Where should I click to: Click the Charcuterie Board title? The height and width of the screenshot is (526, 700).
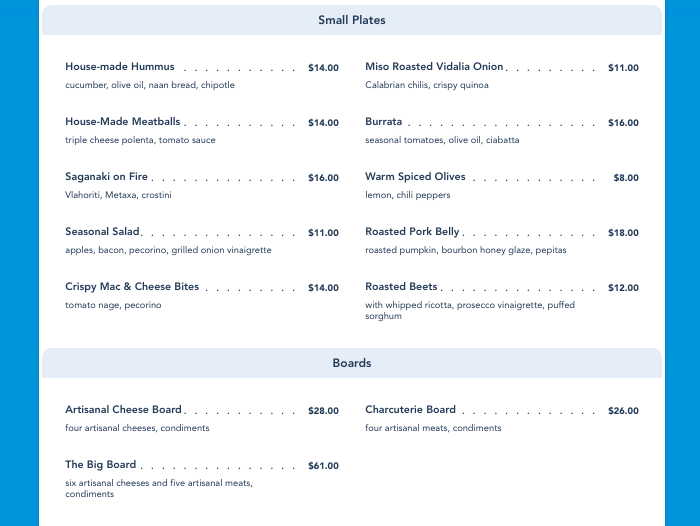click(410, 410)
